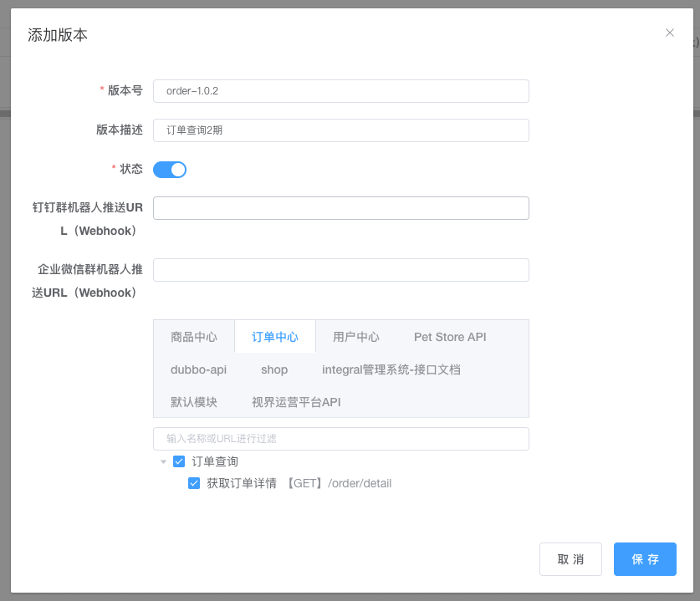Open the dubbo-api tab
The image size is (700, 601).
[x=198, y=369]
